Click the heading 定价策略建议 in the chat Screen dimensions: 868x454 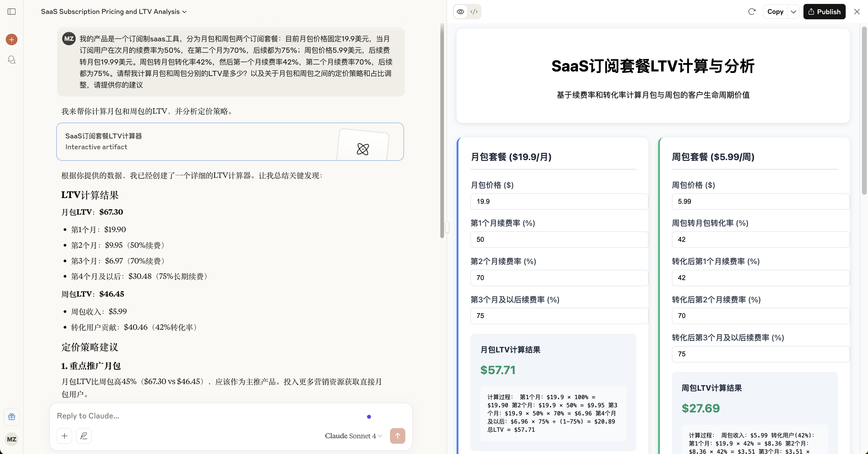click(90, 347)
